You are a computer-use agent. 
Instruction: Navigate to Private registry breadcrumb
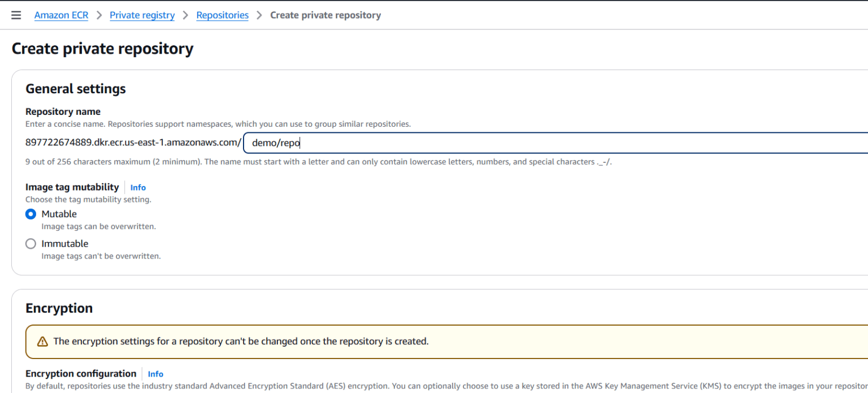(x=142, y=15)
